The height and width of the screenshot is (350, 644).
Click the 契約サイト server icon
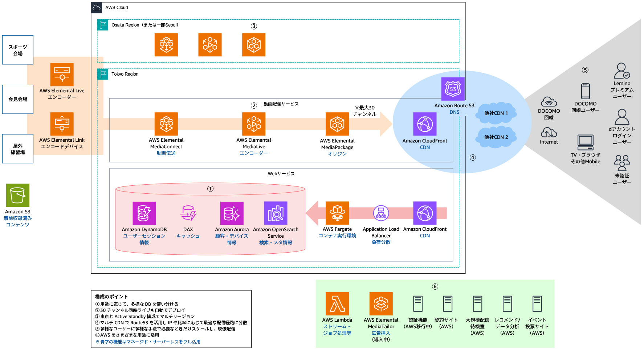click(x=448, y=303)
